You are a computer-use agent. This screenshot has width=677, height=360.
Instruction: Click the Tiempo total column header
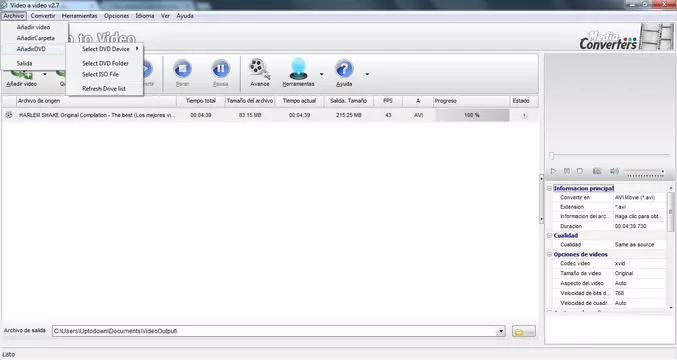[x=201, y=101]
